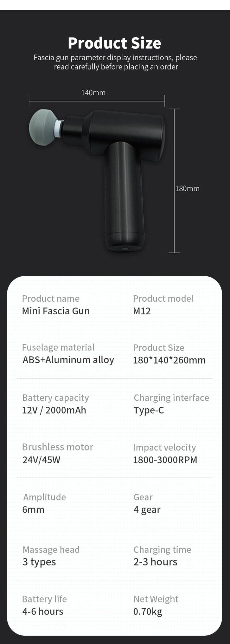Click the 24V/45W brushless motor value
This screenshot has width=230, height=644.
click(x=41, y=460)
